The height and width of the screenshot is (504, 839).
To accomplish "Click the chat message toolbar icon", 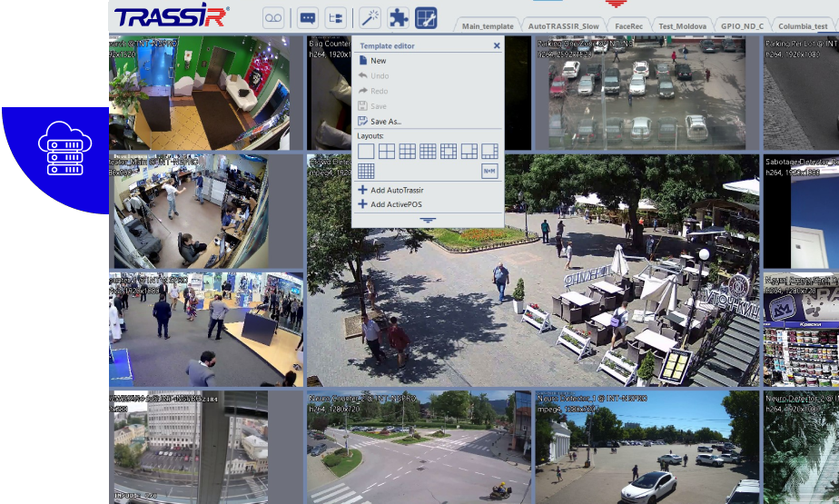I will click(x=307, y=17).
